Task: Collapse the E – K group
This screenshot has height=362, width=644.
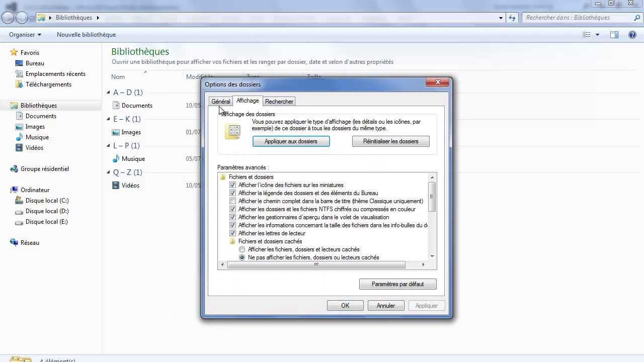Action: pyautogui.click(x=108, y=119)
